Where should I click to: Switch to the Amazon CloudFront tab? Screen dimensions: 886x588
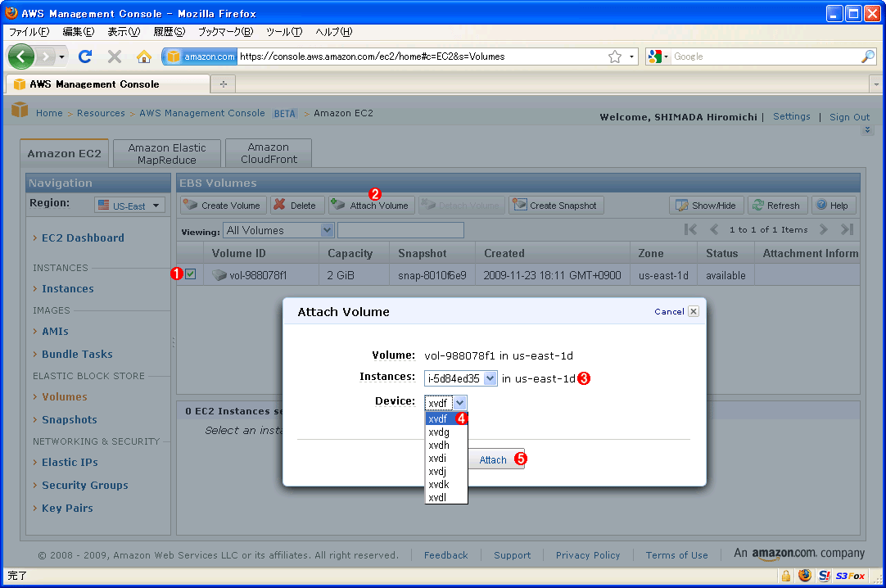point(269,153)
